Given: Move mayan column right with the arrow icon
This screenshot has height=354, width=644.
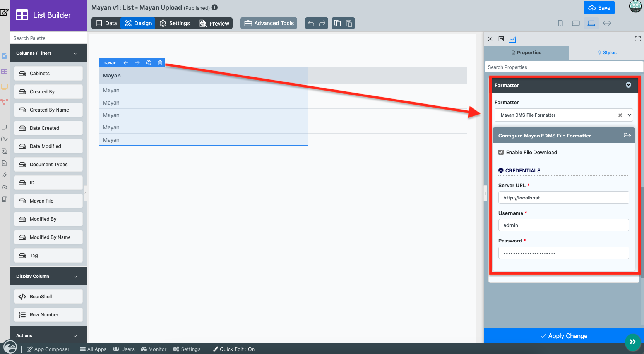Looking at the screenshot, I should (137, 63).
